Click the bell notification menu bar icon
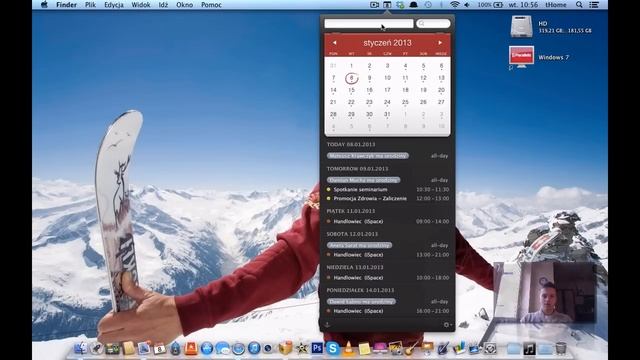Viewport: 640px width, 360px height. click(413, 5)
